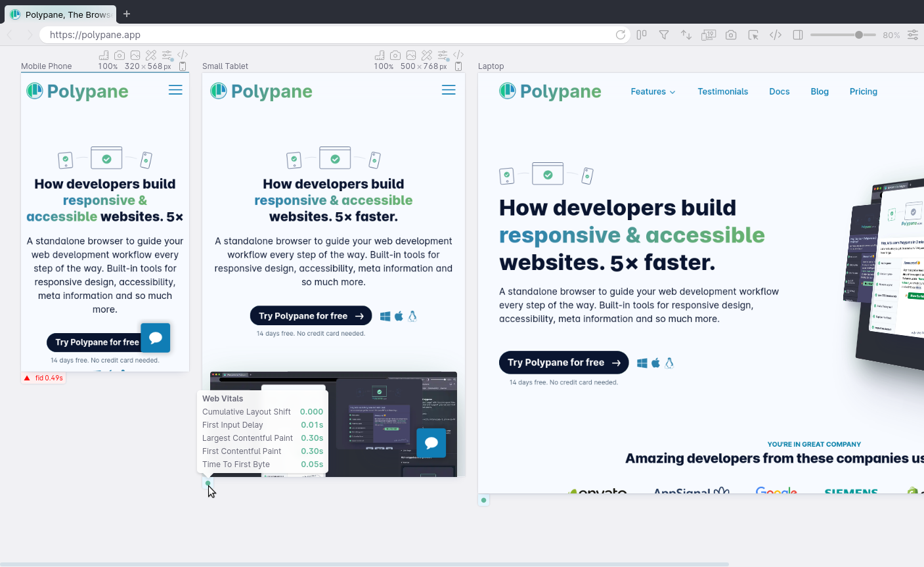924x567 pixels.
Task: Change Mobile Phone pane 100% zoom value
Action: point(108,66)
